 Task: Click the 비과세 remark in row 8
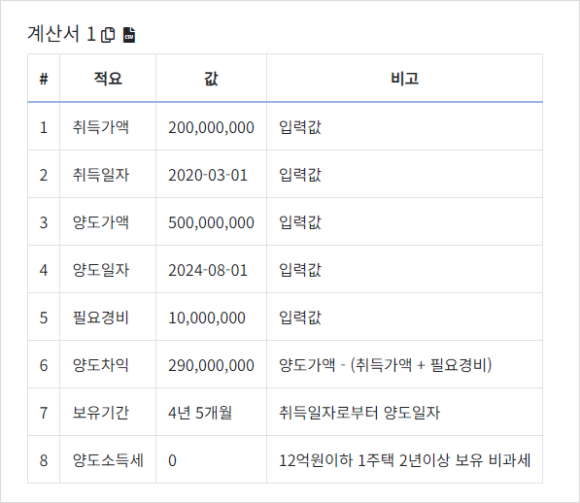405,460
